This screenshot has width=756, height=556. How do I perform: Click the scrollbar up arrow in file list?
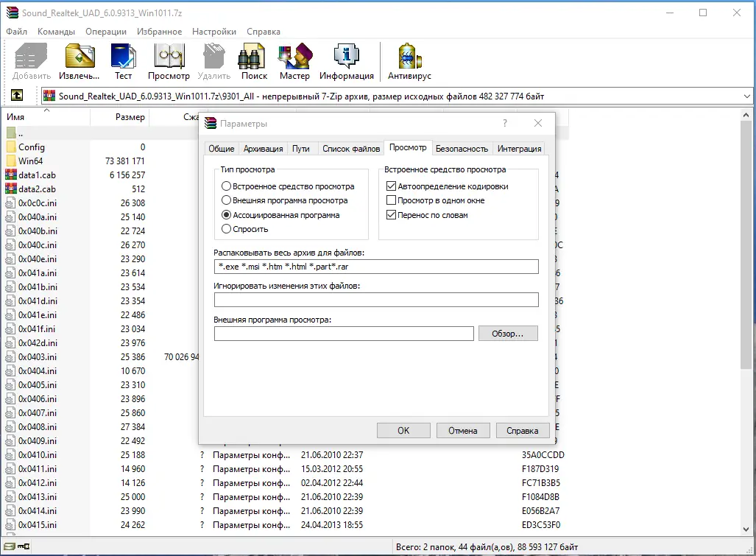click(746, 116)
